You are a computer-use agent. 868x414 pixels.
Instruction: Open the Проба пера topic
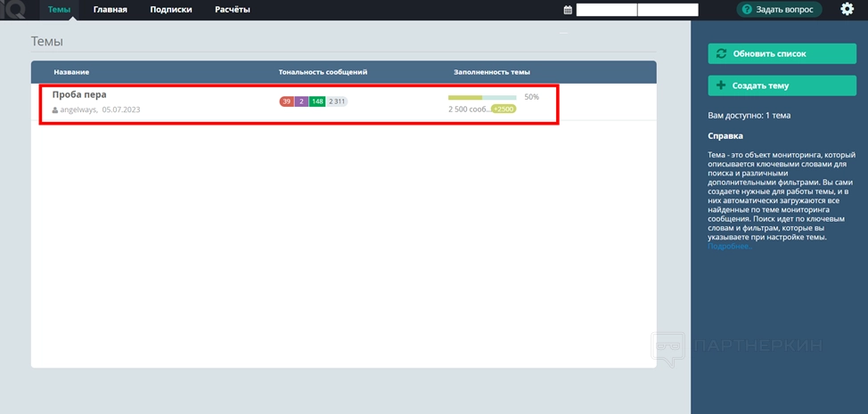[79, 94]
